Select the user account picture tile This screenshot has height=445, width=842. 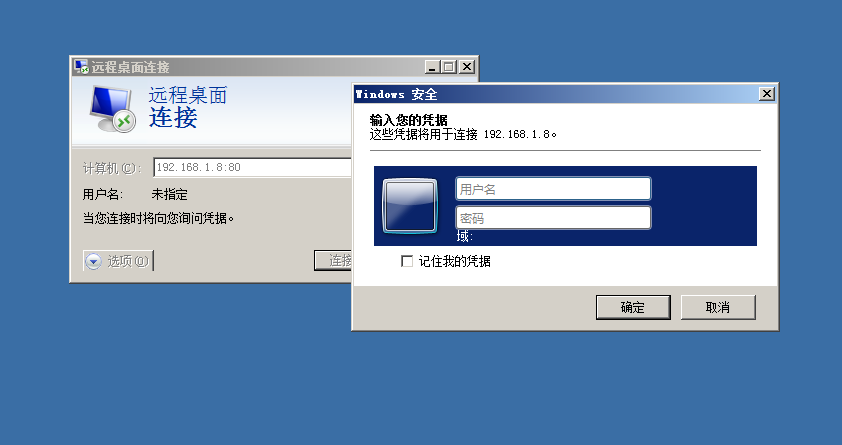(x=410, y=206)
